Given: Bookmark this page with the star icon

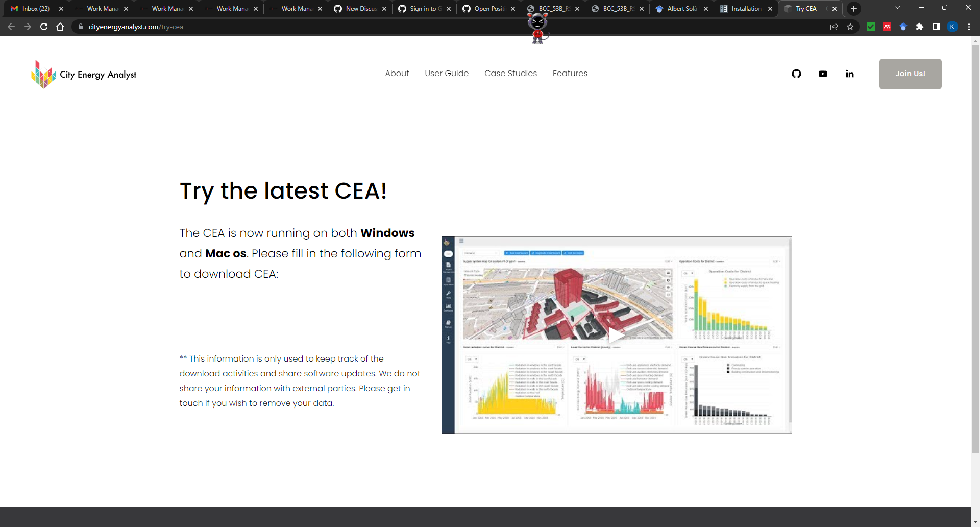Looking at the screenshot, I should pos(850,27).
